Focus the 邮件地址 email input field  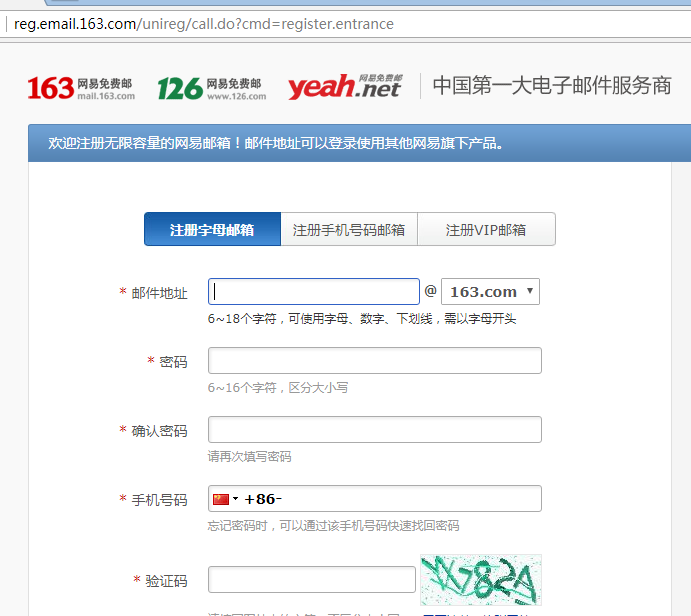(314, 292)
